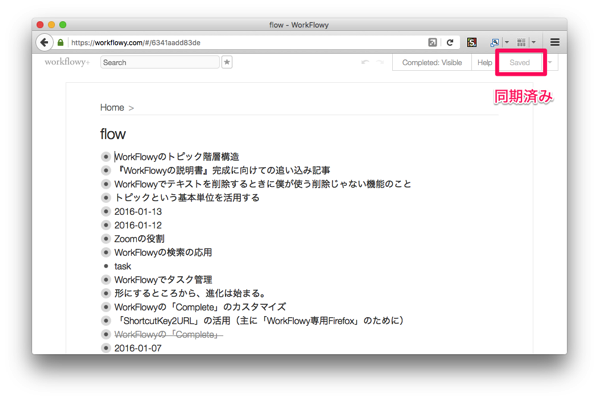Click struck-through WorkFlowyの「Complete」text
This screenshot has height=400, width=599.
coord(168,335)
